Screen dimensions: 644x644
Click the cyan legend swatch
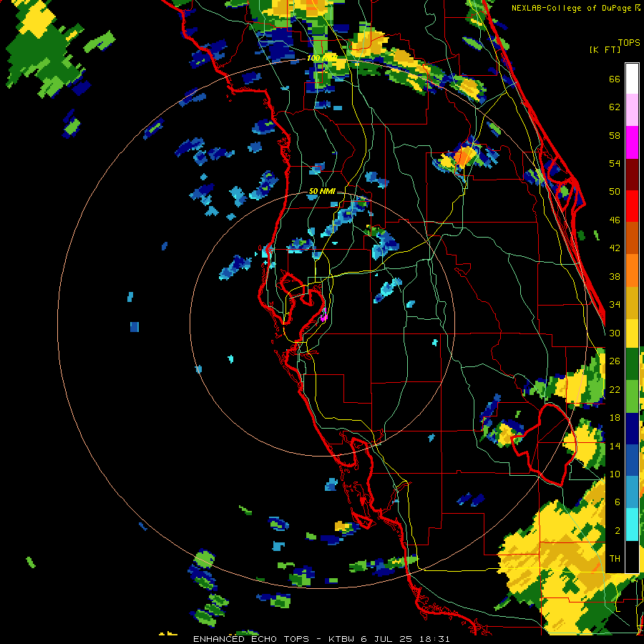tap(632, 525)
